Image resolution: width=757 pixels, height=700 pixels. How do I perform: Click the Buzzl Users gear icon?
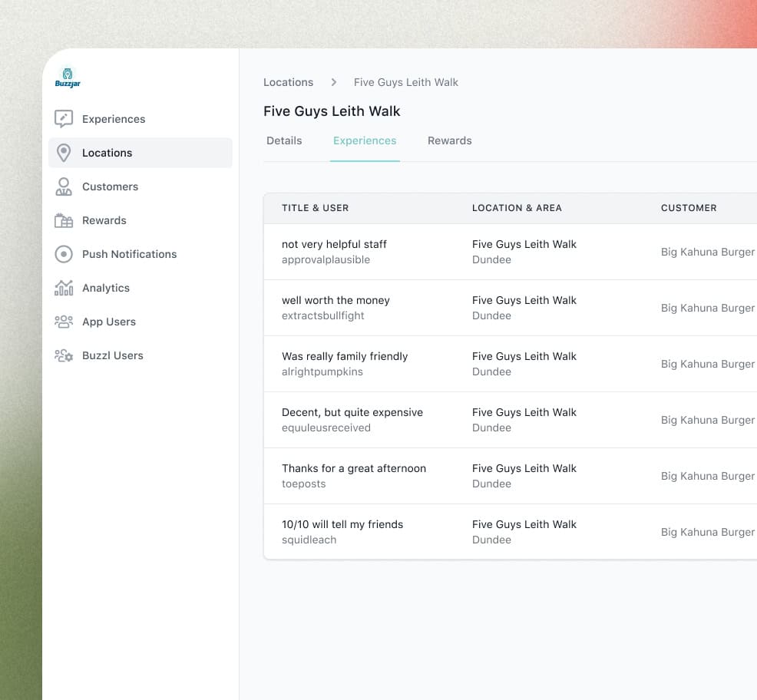[x=64, y=355]
